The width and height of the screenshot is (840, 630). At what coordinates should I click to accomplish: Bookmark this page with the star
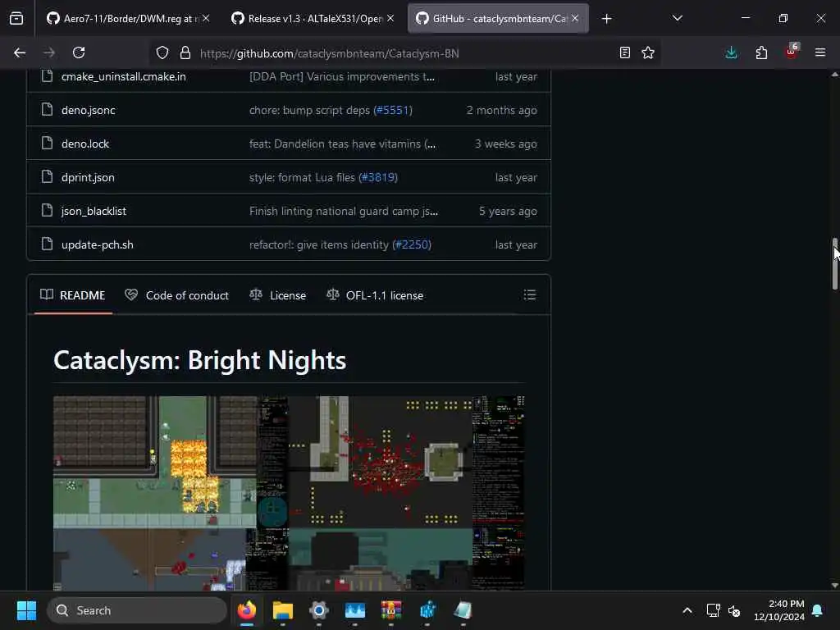click(x=648, y=52)
